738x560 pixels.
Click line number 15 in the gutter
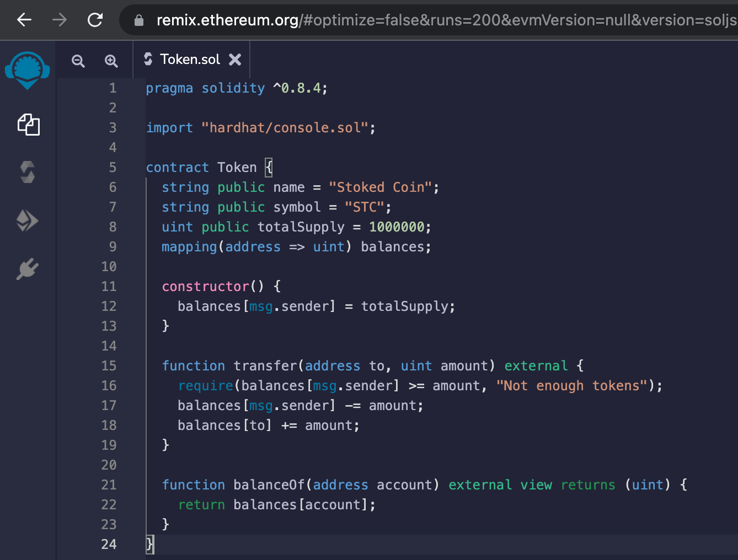[x=109, y=365]
